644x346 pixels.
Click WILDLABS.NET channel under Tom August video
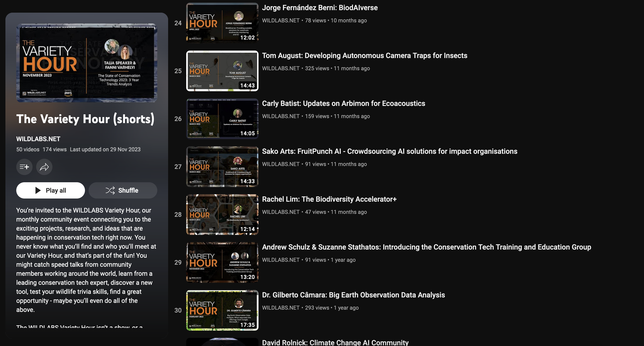281,68
